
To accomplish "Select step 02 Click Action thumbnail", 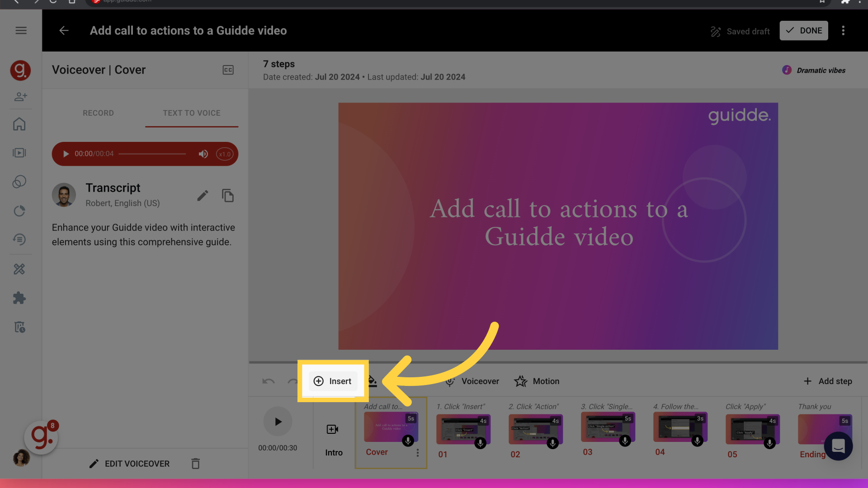I will (536, 429).
